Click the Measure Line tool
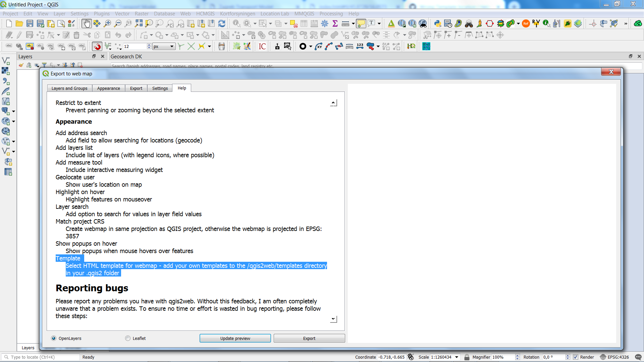The height and width of the screenshot is (362, 644). click(x=345, y=23)
